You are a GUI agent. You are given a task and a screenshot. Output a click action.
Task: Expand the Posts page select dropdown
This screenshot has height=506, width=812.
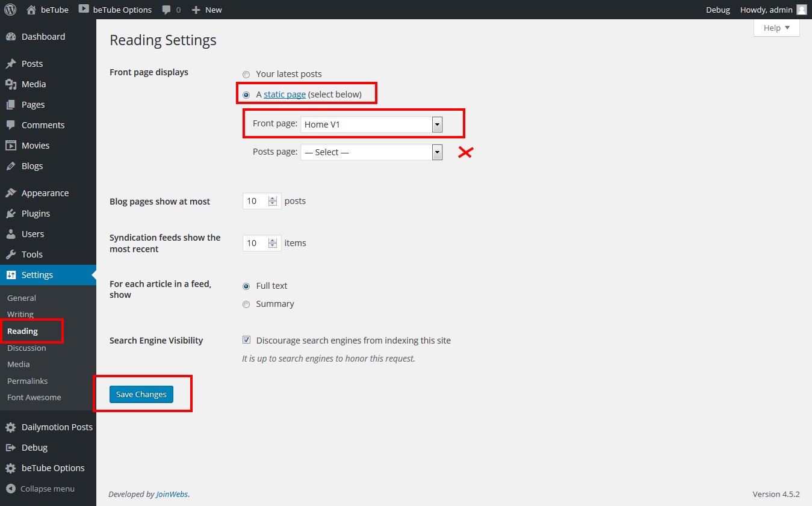pos(371,152)
